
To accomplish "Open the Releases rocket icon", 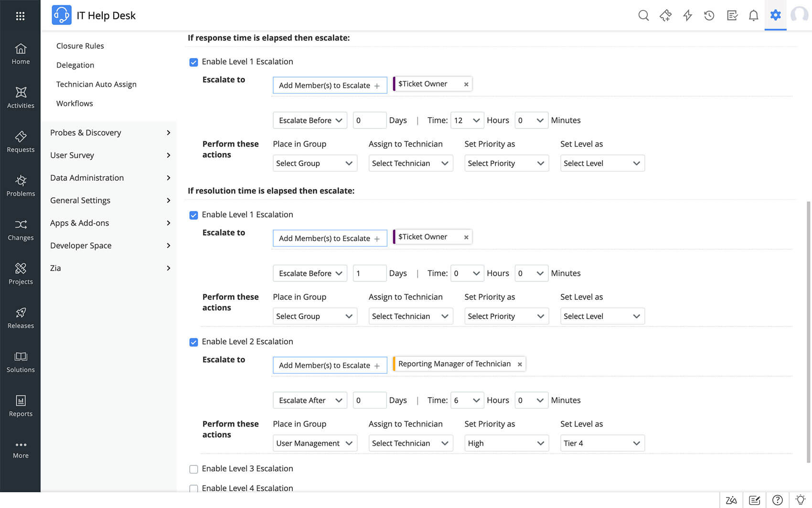I will coord(21,318).
